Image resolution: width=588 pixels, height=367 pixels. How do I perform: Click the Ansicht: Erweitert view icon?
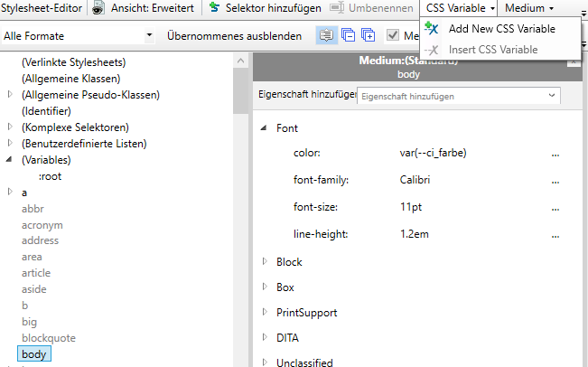99,8
